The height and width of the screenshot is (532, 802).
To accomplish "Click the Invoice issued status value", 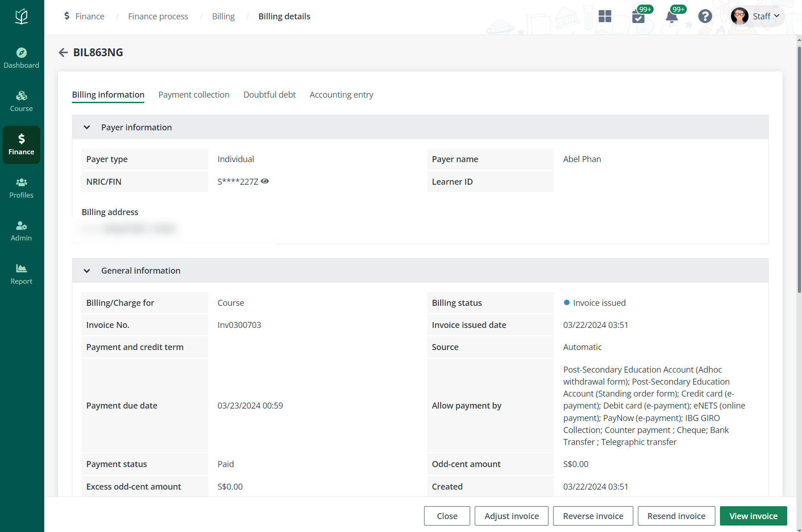I will pos(599,303).
